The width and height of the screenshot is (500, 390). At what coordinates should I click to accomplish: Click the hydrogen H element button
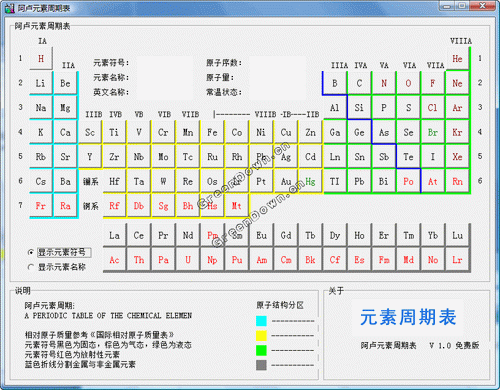(41, 59)
